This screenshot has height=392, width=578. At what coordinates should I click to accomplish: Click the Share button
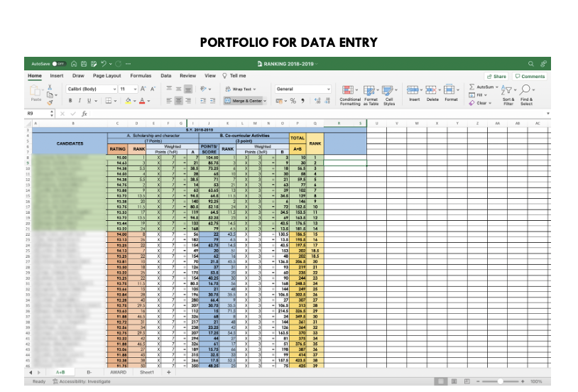pos(496,76)
